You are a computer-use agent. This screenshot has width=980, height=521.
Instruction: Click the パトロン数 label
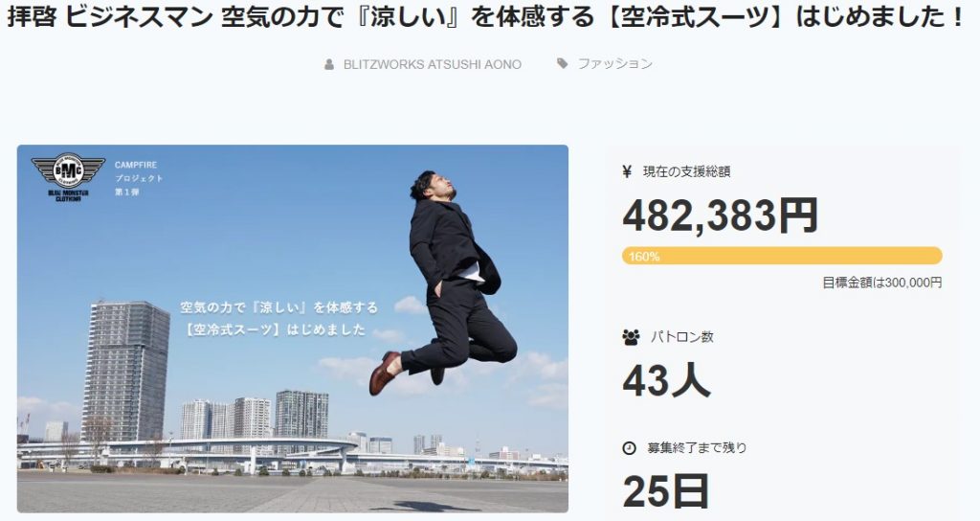[681, 337]
